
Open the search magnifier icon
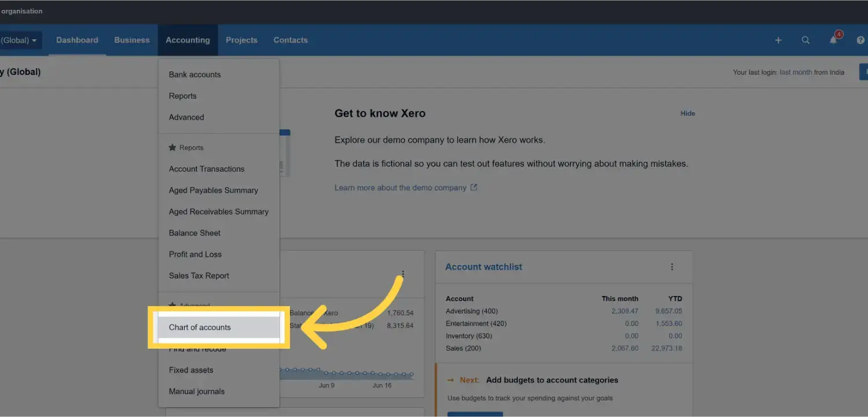click(806, 40)
